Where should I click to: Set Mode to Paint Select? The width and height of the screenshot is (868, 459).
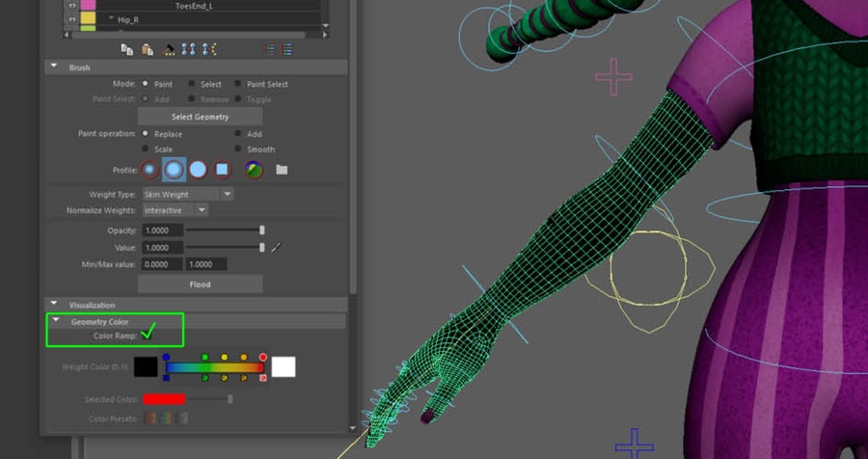click(x=238, y=84)
